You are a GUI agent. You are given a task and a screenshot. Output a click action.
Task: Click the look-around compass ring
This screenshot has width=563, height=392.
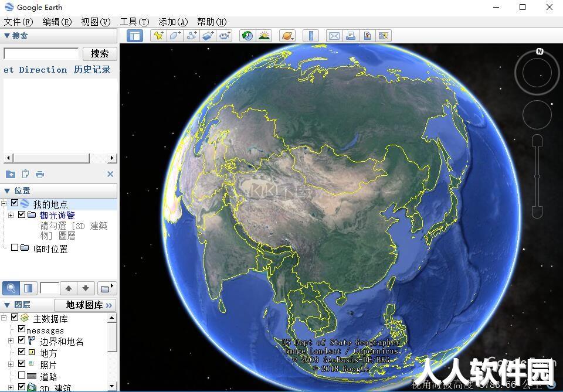[x=537, y=73]
